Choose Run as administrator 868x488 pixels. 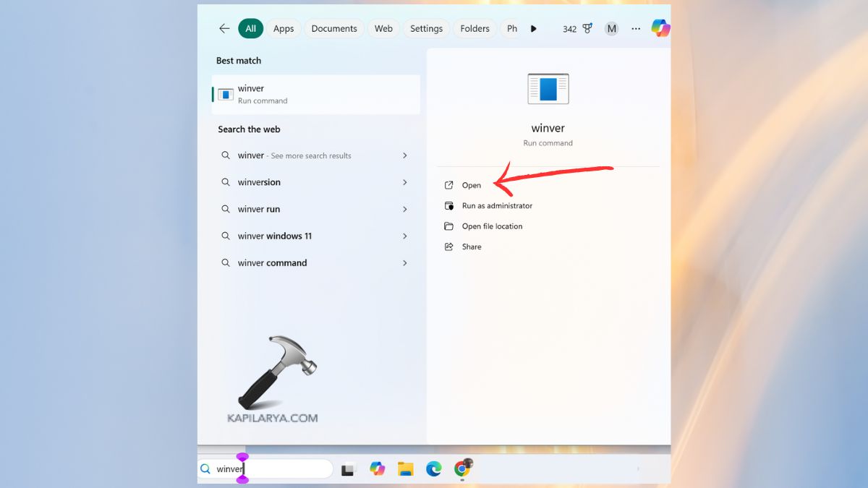496,206
